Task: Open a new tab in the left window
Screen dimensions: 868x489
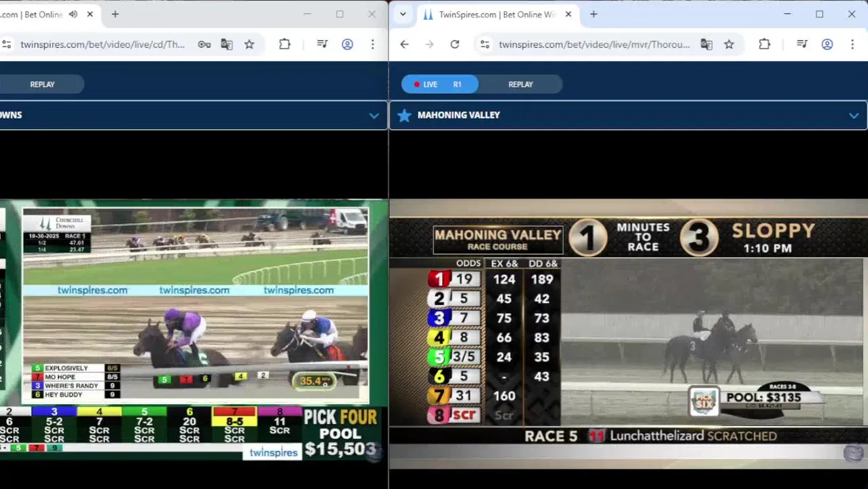Action: (x=115, y=14)
